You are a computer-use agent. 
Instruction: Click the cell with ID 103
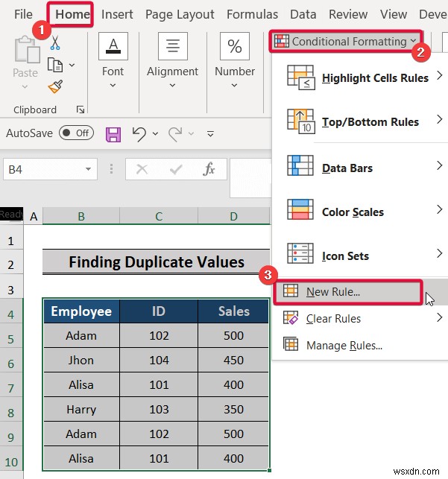point(159,410)
